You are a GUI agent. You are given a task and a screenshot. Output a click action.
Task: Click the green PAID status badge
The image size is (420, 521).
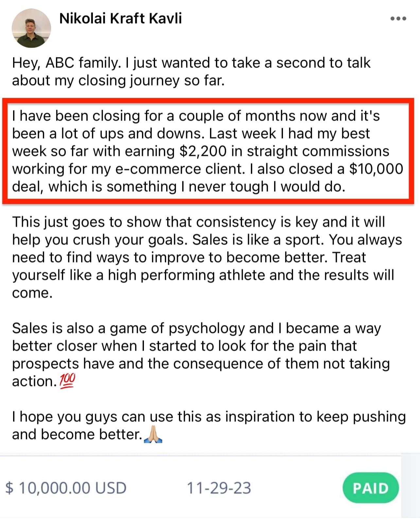[371, 488]
